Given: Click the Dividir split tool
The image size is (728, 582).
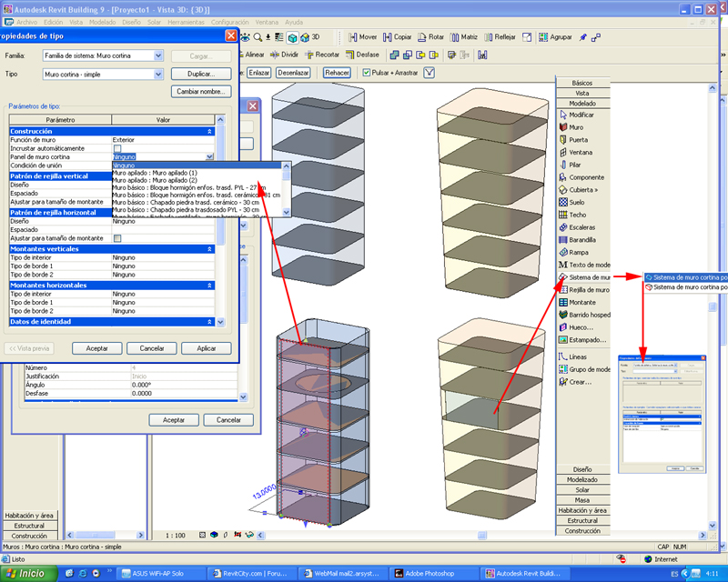Looking at the screenshot, I should pyautogui.click(x=283, y=55).
